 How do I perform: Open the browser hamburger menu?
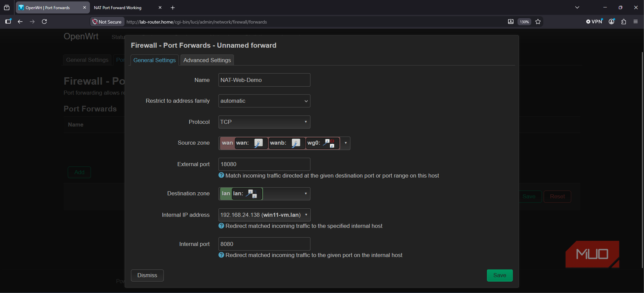(636, 22)
